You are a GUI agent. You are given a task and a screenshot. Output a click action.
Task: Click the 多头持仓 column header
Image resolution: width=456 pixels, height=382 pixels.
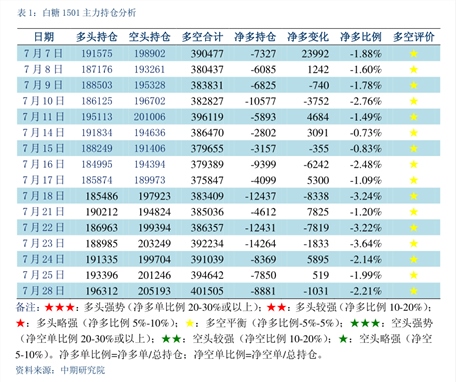(97, 37)
